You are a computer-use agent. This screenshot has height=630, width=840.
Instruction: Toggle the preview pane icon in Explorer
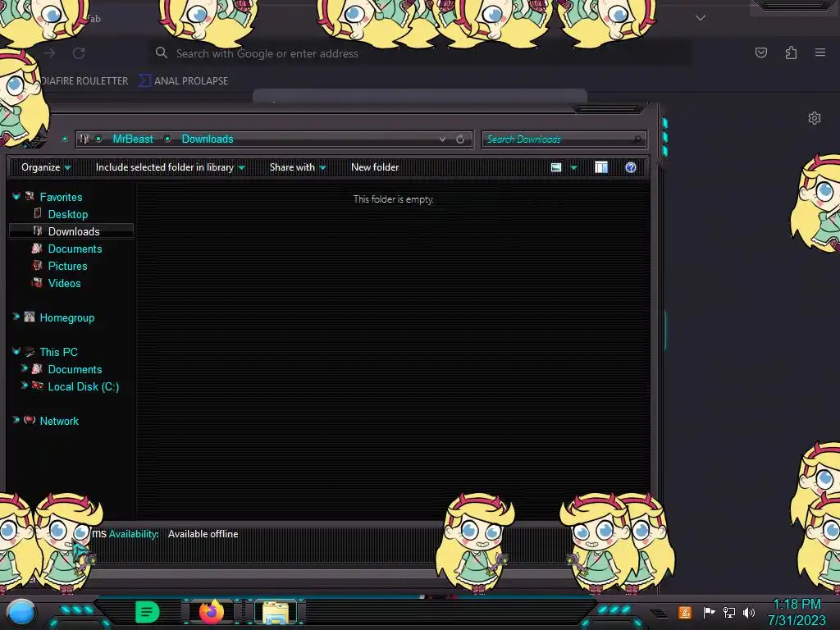click(601, 167)
